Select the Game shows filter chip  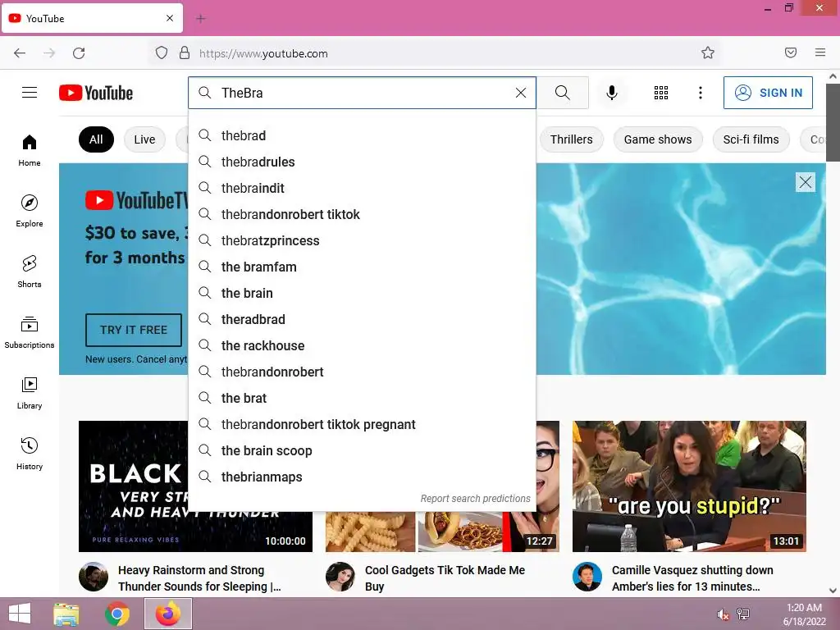pos(658,139)
